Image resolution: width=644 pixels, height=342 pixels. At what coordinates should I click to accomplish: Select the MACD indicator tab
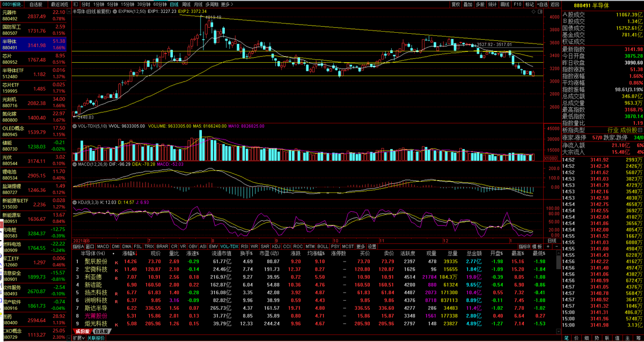pos(103,246)
